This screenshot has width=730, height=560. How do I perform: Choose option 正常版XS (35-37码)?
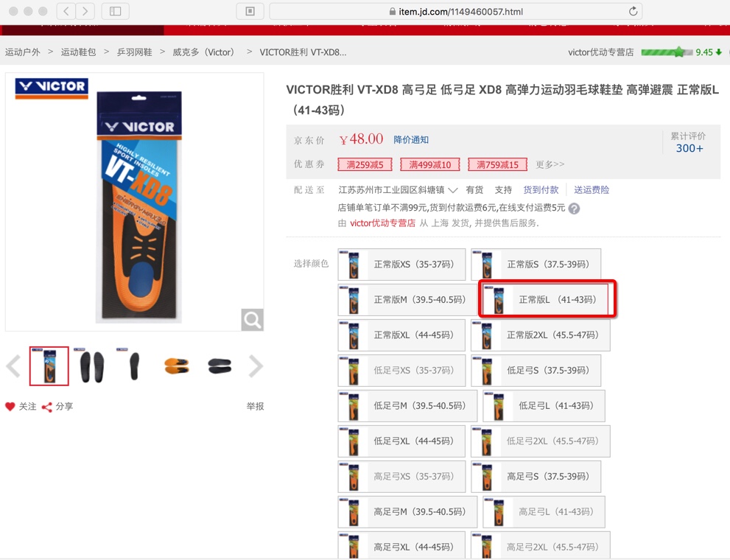click(x=401, y=265)
